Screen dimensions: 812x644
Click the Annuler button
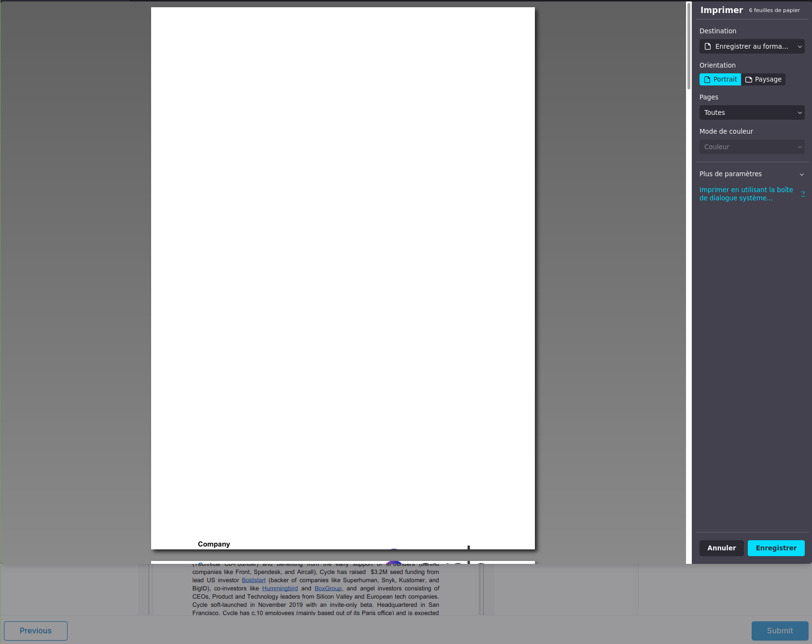point(721,548)
